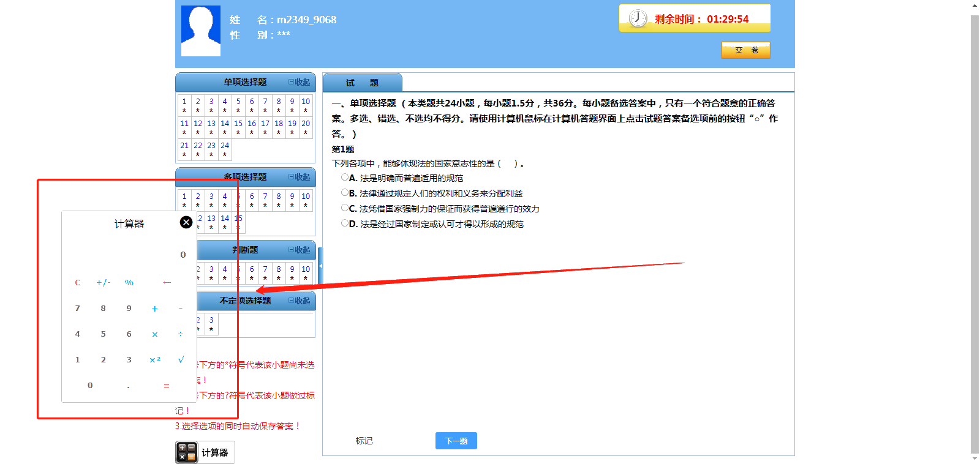Select answer option A radio button

point(345,178)
